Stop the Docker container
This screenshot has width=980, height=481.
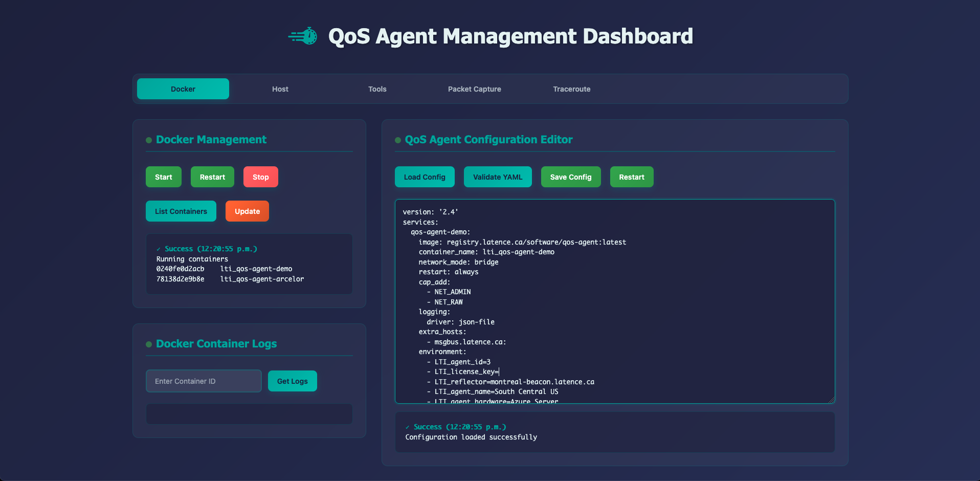pos(261,177)
